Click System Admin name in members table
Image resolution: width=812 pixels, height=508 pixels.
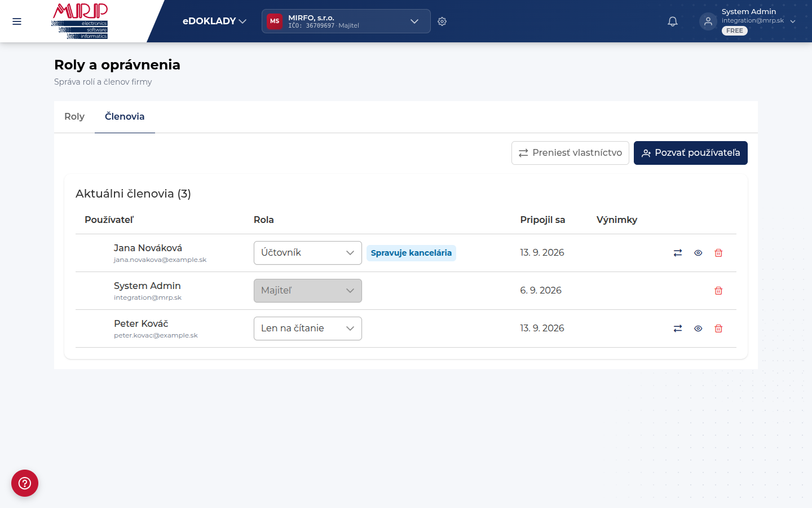147,286
